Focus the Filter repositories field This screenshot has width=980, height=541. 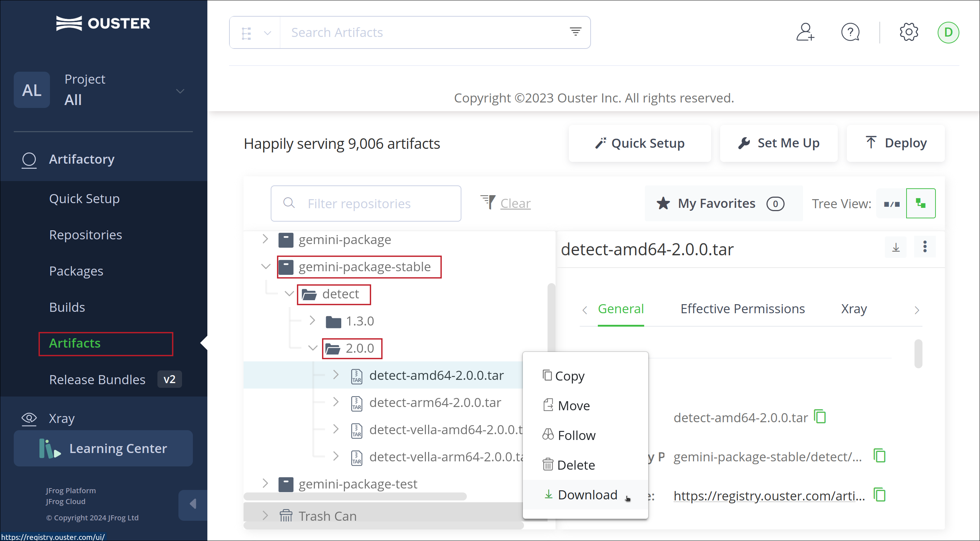(x=366, y=204)
